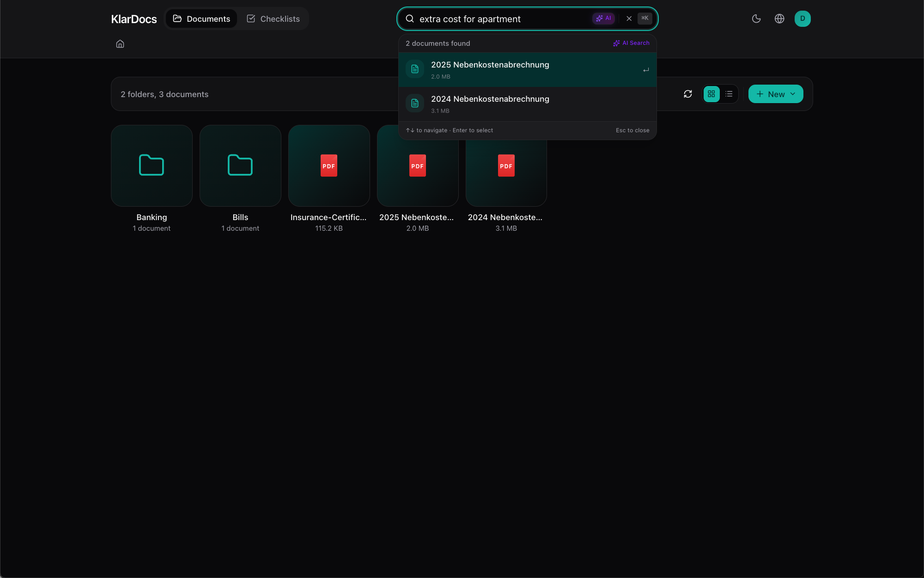
Task: Open the Insurance-Certificate PDF thumbnail
Action: pos(329,166)
